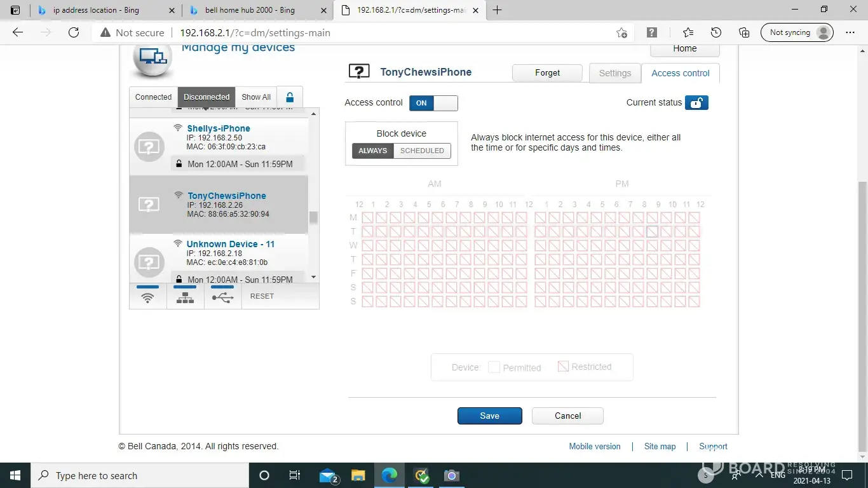Open the Not syncing profile button
Viewport: 868px width, 488px height.
(x=797, y=33)
